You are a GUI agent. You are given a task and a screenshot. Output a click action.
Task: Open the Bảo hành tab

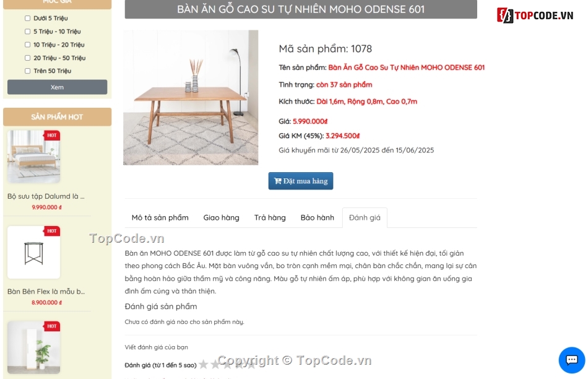pos(318,217)
